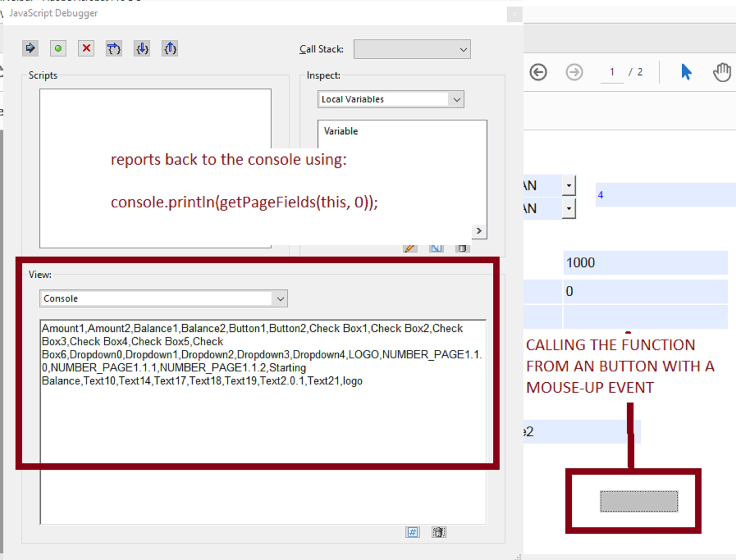This screenshot has height=560, width=736.
Task: Click the Resume Execution arrow icon
Action: point(30,49)
